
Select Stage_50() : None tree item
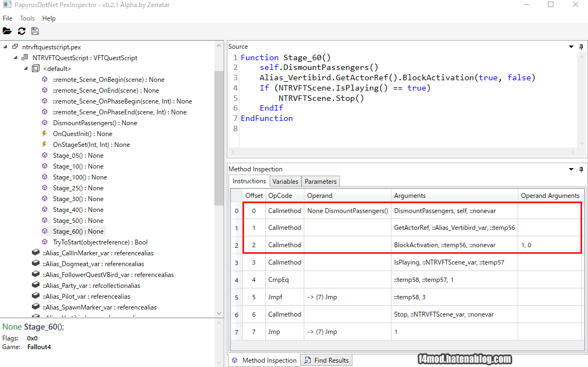tap(78, 221)
